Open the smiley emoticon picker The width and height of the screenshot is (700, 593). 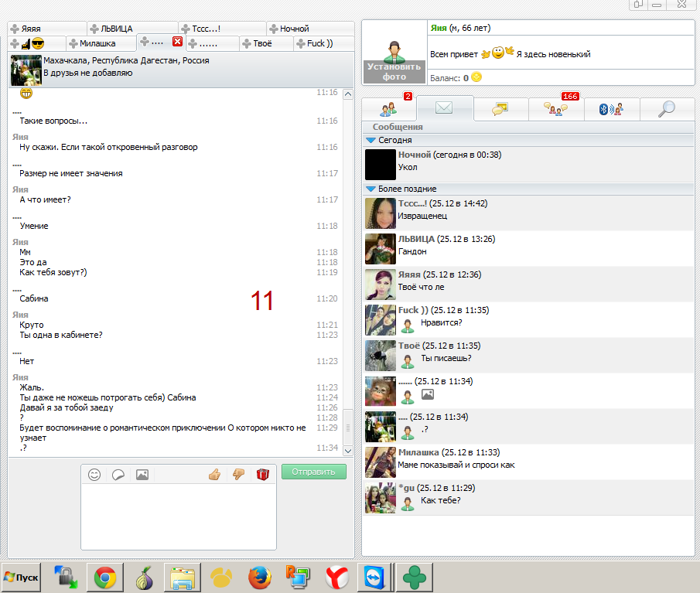(94, 474)
